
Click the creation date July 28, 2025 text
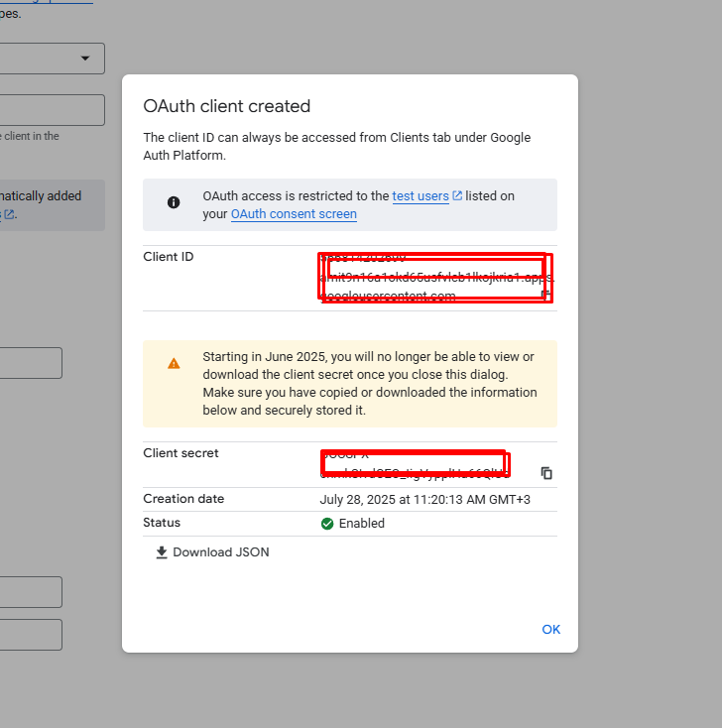424,499
